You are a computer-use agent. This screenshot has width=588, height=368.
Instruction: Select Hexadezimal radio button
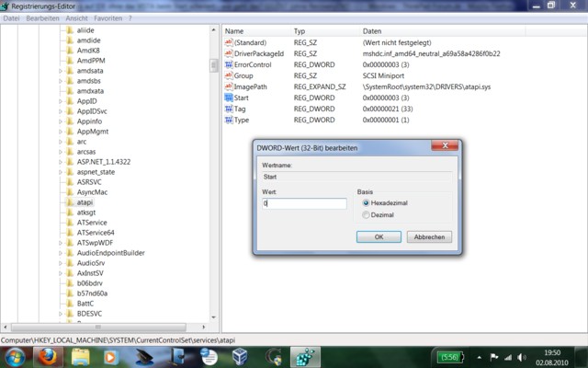click(x=366, y=202)
